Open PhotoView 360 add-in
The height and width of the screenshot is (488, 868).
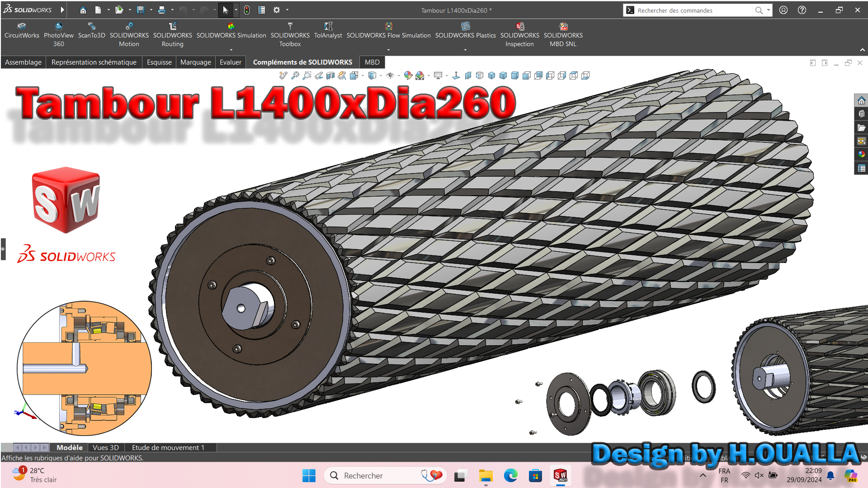tap(59, 35)
